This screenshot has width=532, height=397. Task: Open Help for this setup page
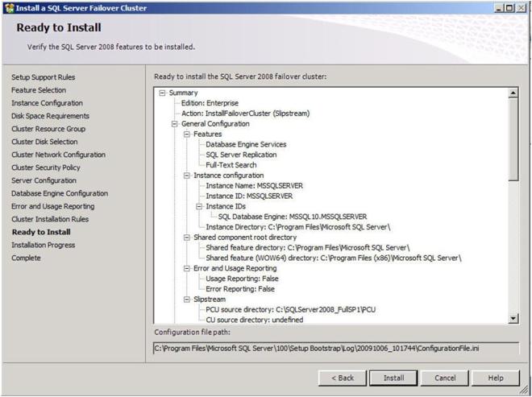(496, 378)
